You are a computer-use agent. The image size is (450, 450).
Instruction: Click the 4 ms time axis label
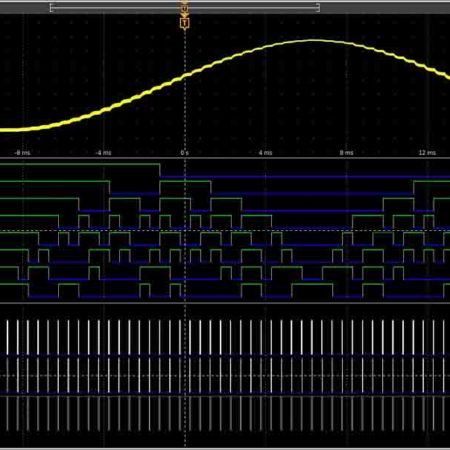265,153
